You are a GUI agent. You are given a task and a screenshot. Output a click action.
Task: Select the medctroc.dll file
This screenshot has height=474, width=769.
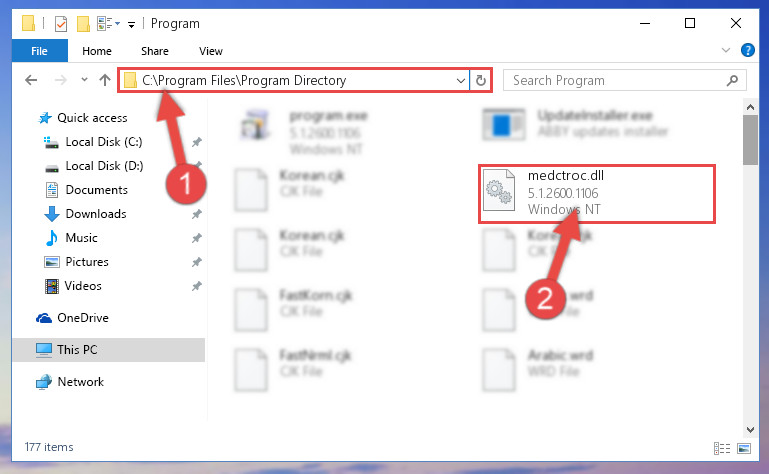coord(597,193)
